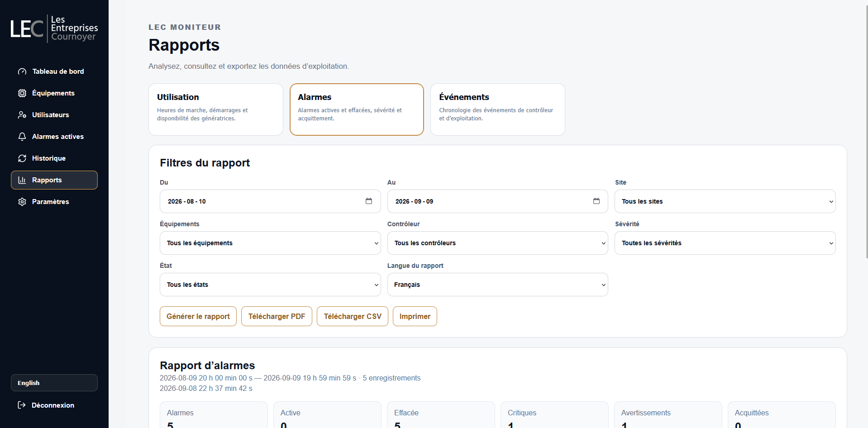Select the Utilisation report card
Screen dimensions: 868x428
click(x=216, y=109)
